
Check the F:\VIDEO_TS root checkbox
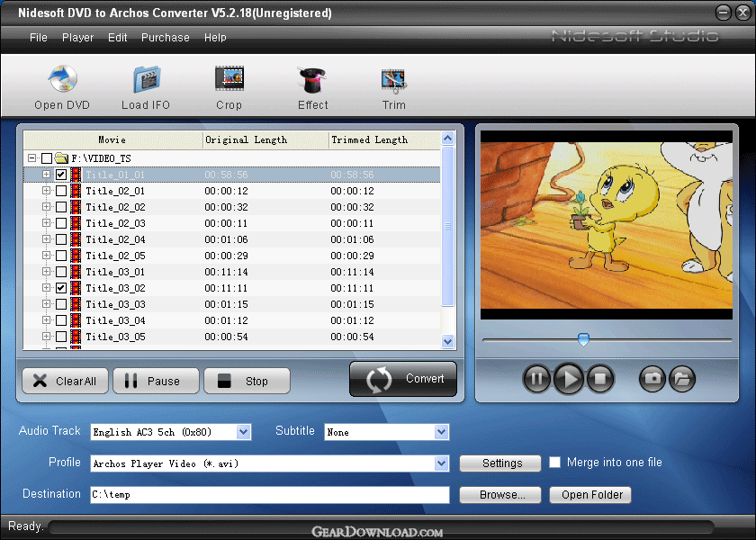[47, 158]
